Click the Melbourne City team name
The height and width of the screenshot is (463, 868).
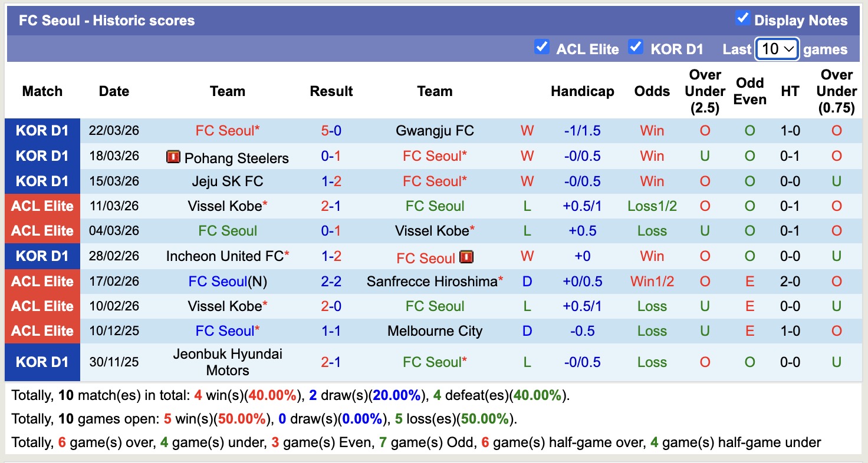point(435,331)
